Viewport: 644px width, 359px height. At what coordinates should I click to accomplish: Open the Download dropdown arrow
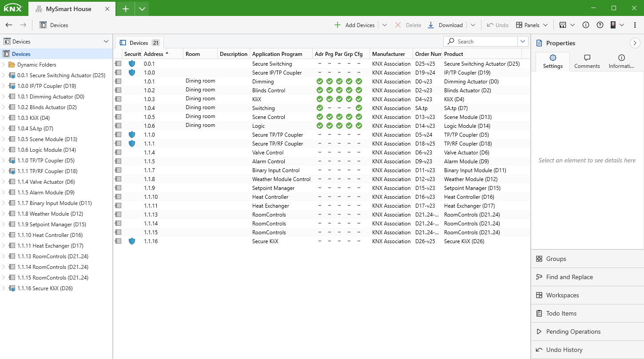[473, 25]
